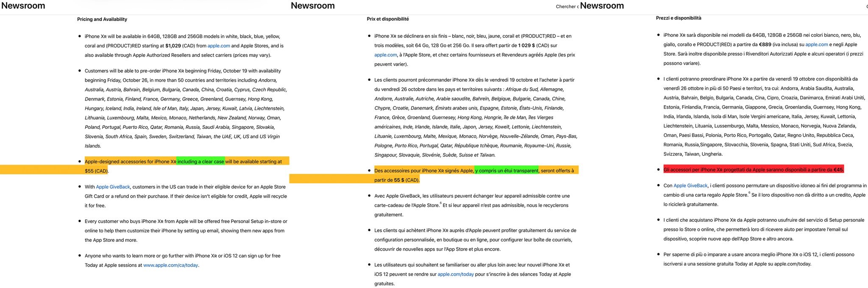Click the bold 55 $ French price

399,180
